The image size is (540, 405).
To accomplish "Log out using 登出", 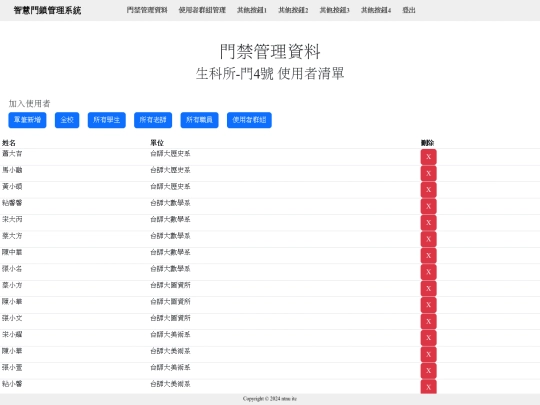I will pos(409,10).
